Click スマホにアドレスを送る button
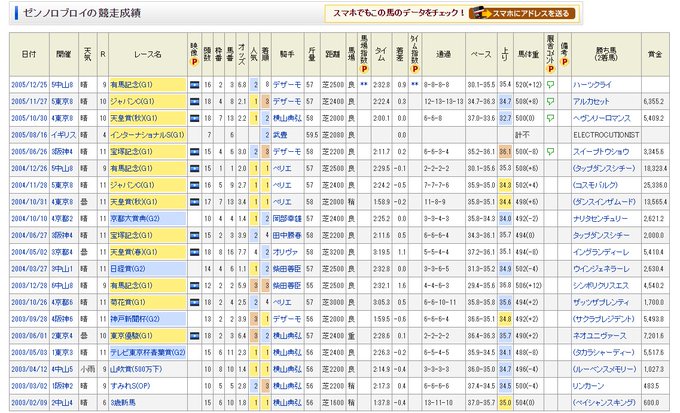Viewport: 680px width, 413px height. coord(522,13)
